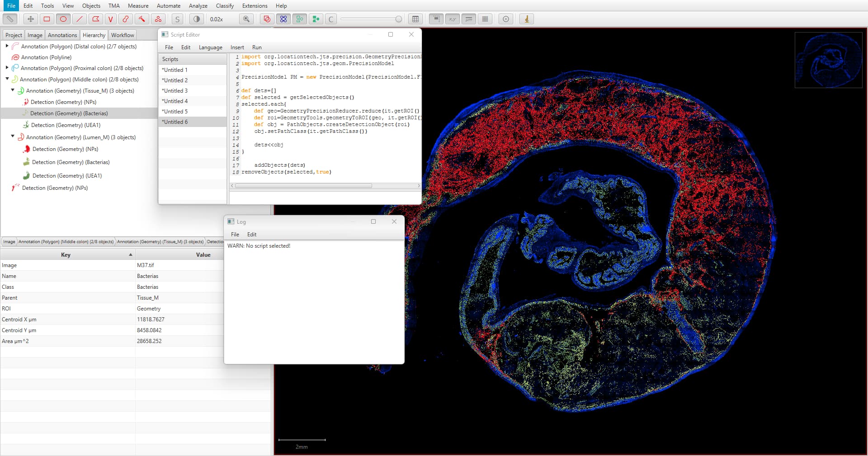Toggle the scalebar overlay
The width and height of the screenshot is (868, 456).
click(x=469, y=19)
